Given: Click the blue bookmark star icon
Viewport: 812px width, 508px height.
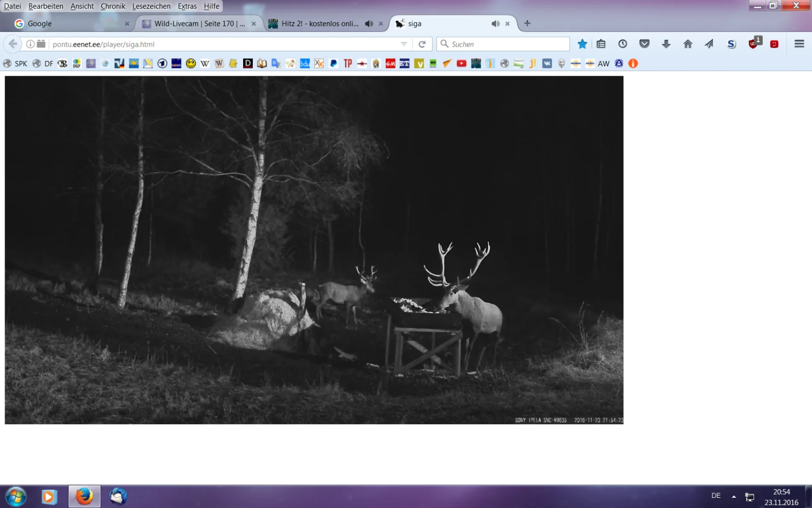Looking at the screenshot, I should tap(582, 44).
